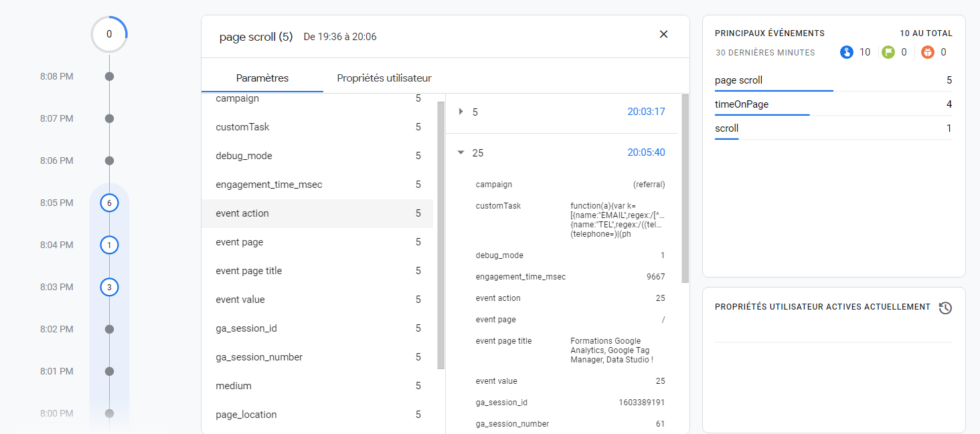The image size is (980, 434).
Task: Click the parameters list vertical scrollbar
Action: coord(440,234)
